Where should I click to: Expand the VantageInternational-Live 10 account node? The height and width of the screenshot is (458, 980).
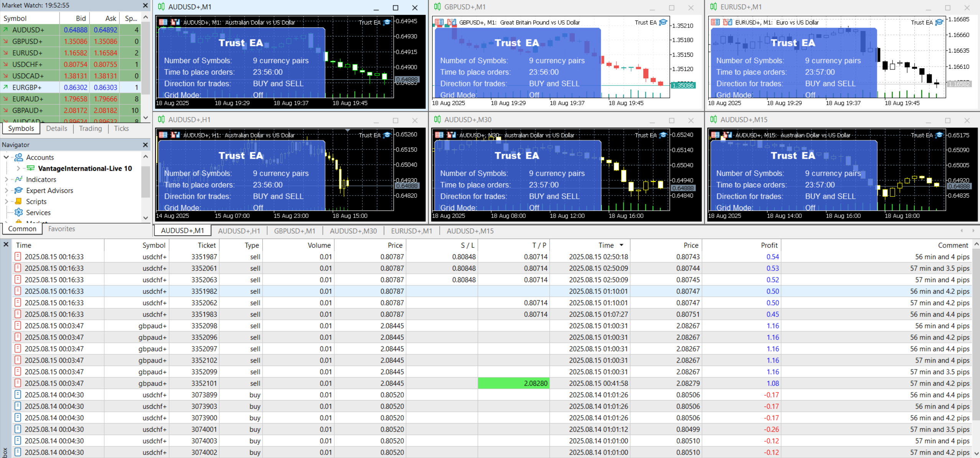pos(18,168)
